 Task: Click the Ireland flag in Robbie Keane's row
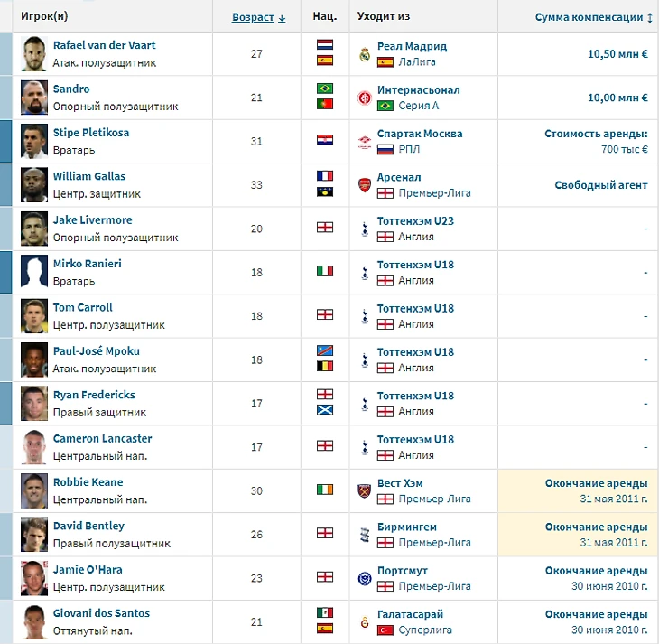[x=325, y=490]
